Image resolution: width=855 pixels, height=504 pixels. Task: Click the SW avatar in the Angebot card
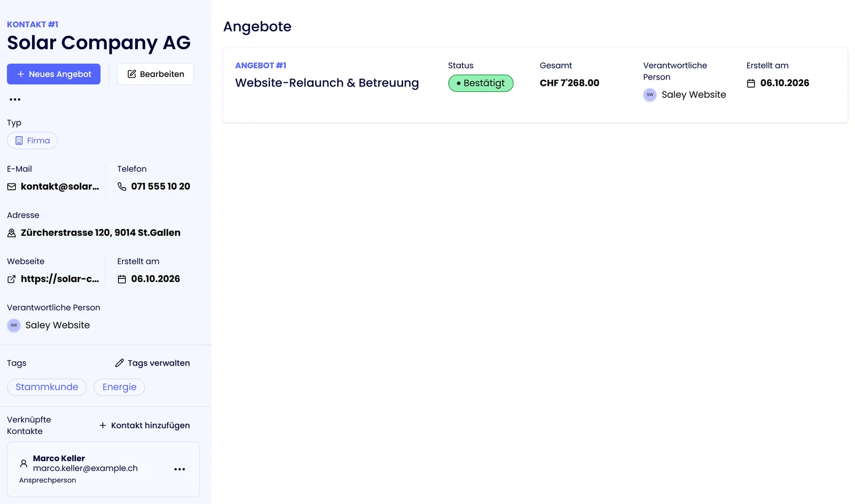650,95
